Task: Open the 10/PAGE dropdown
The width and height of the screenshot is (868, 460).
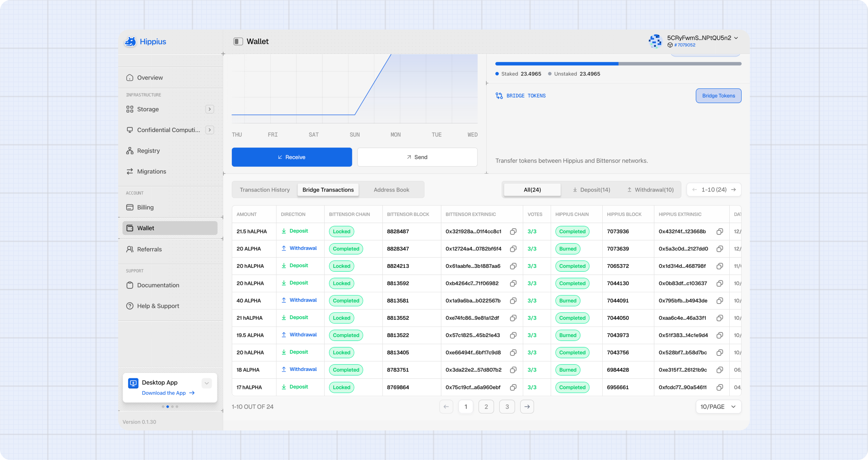Action: pyautogui.click(x=718, y=407)
